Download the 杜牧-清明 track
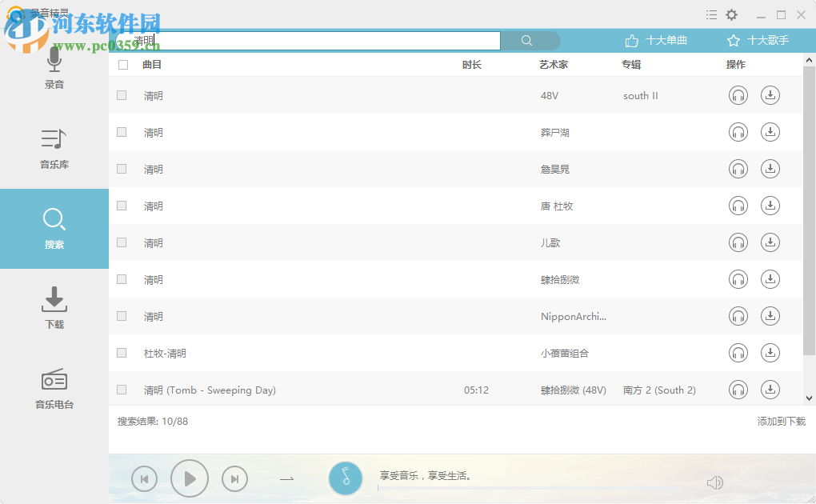The image size is (816, 504). 770,352
